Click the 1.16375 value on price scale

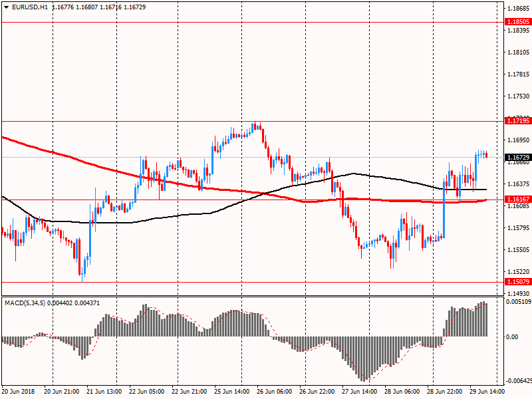coord(519,184)
